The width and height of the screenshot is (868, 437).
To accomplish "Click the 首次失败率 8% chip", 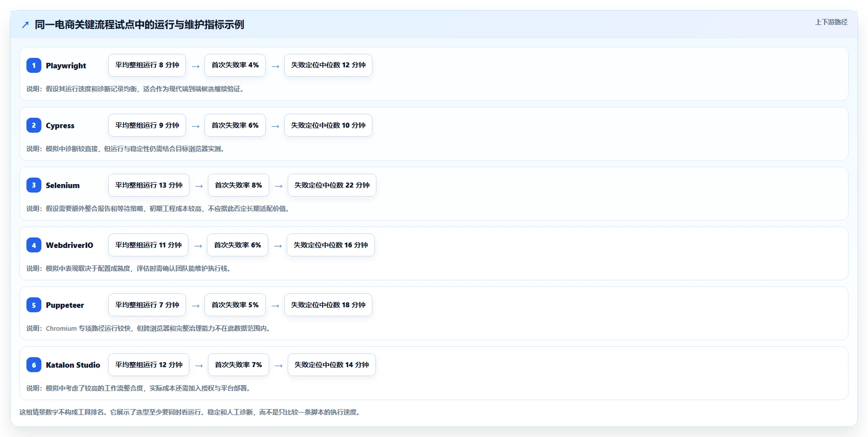I will click(238, 185).
